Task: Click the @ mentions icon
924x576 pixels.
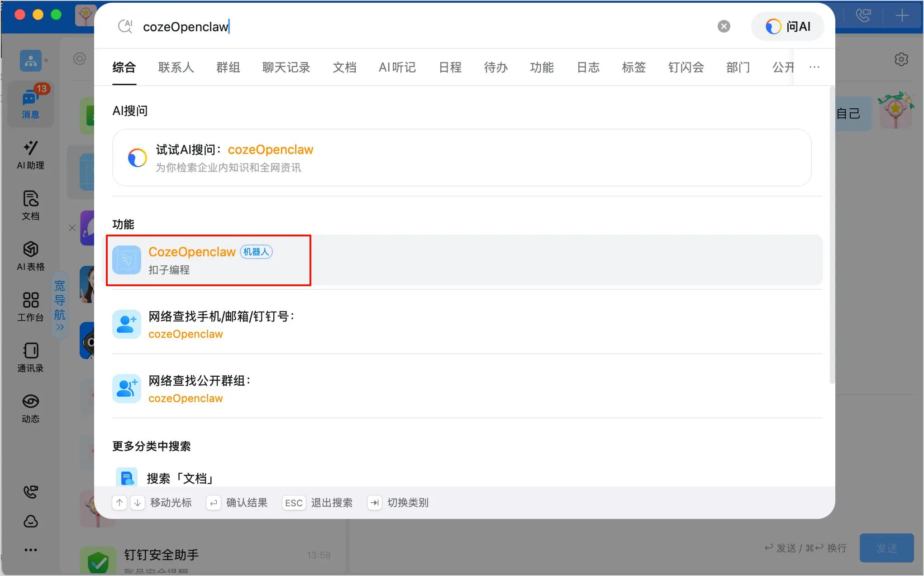Action: [80, 59]
